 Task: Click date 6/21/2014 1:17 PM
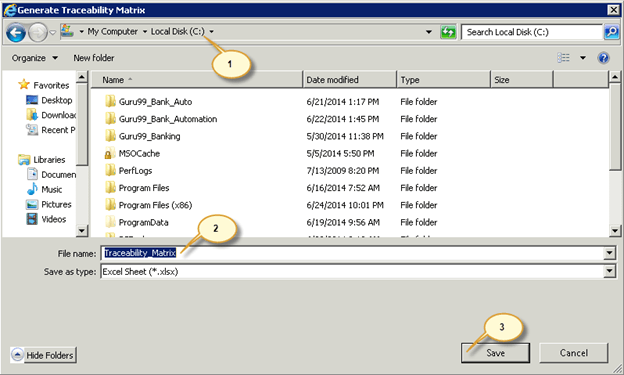tap(342, 102)
